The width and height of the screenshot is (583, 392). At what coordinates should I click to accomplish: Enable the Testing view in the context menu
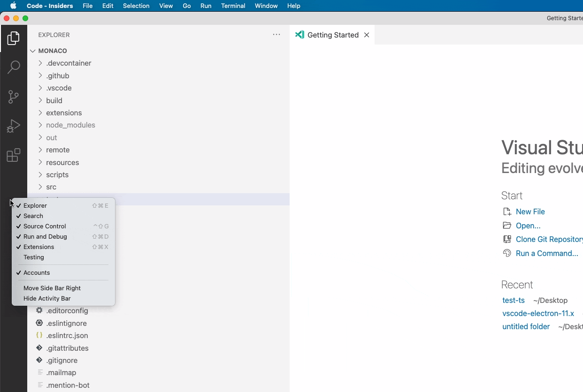(x=33, y=257)
